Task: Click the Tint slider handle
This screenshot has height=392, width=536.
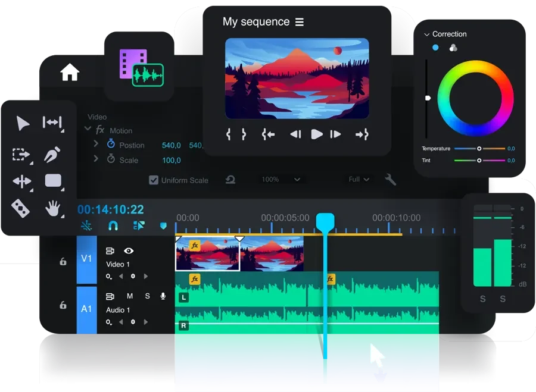Action: coord(479,161)
